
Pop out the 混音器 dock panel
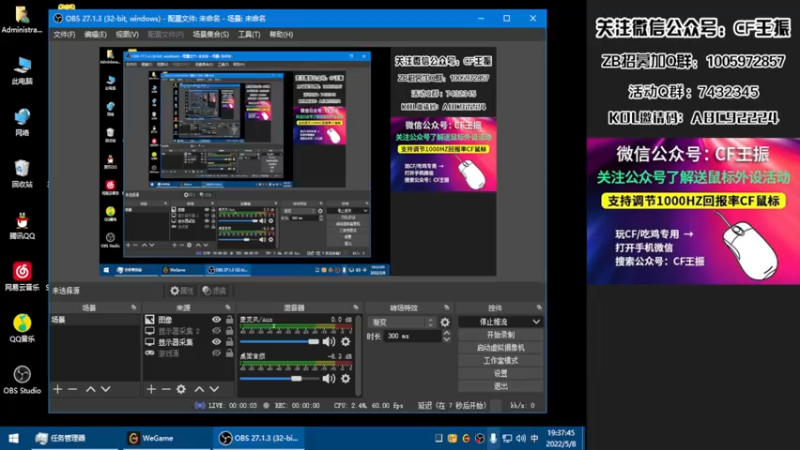click(x=356, y=308)
